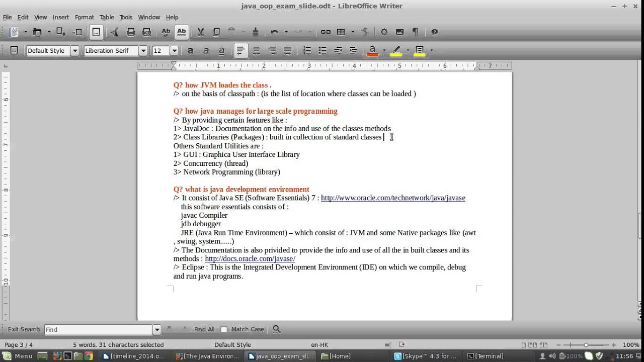The width and height of the screenshot is (644, 362).
Task: Click the Clone Formatting paintbrush icon
Action: pos(255,32)
